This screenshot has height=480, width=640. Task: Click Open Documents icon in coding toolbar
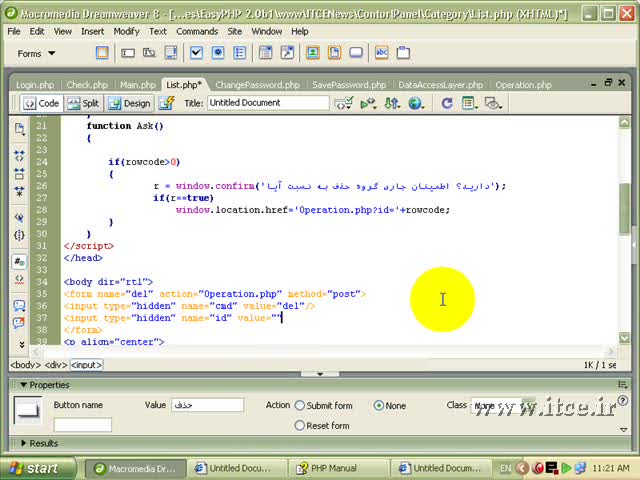click(x=19, y=129)
